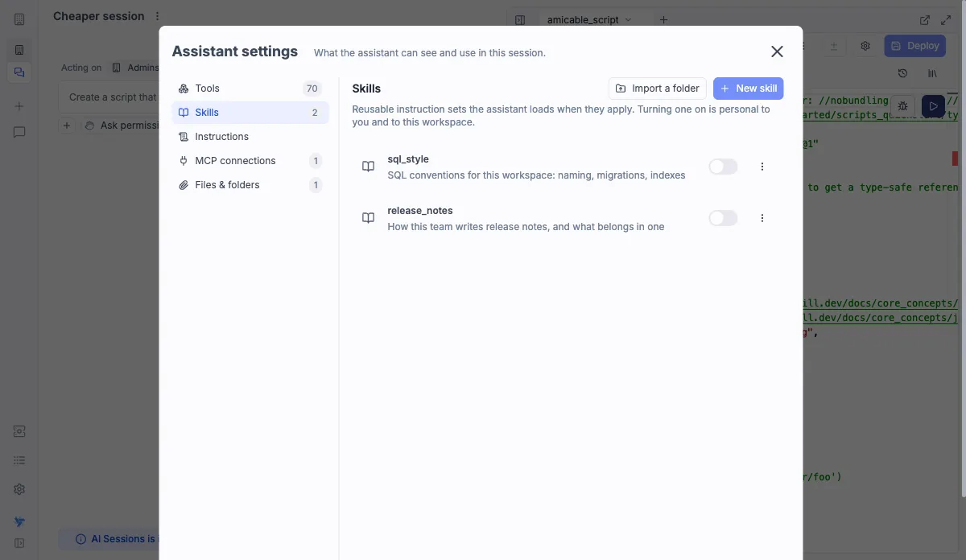This screenshot has height=560, width=966.
Task: Open the library icon in editor
Action: coord(933,73)
